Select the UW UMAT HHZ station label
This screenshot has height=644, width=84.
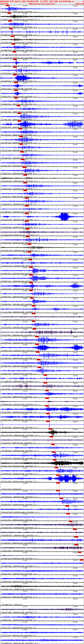[x=20, y=43]
